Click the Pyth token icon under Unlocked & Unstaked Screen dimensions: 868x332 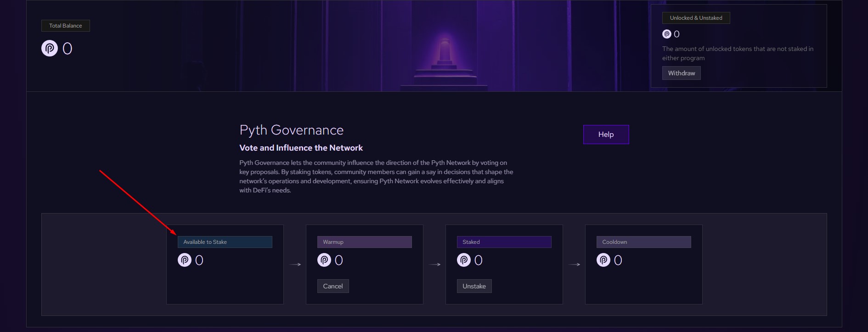[x=667, y=34]
